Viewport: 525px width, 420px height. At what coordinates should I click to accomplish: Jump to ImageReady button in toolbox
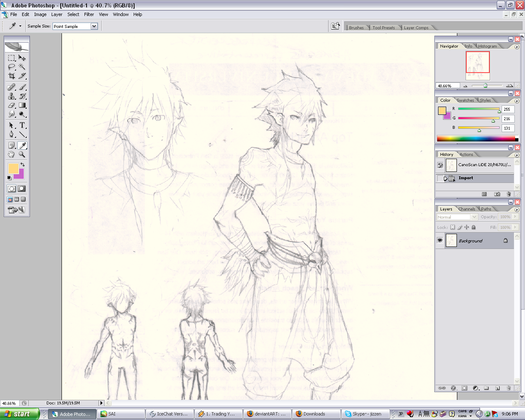point(17,210)
